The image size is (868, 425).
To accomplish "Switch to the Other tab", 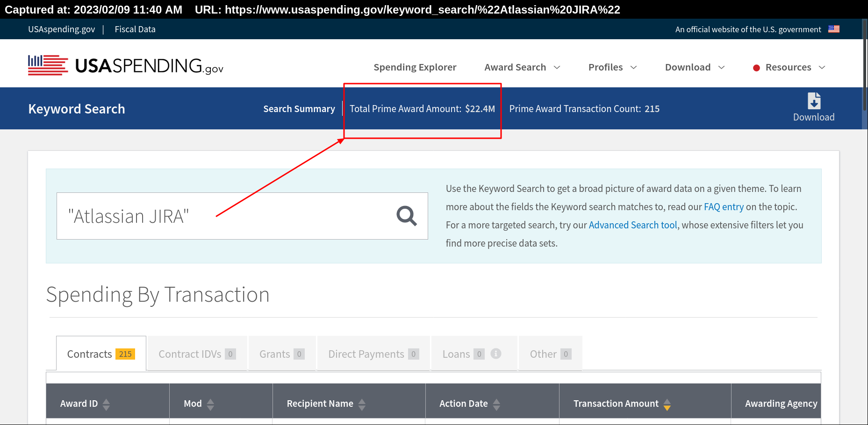I will pos(550,354).
